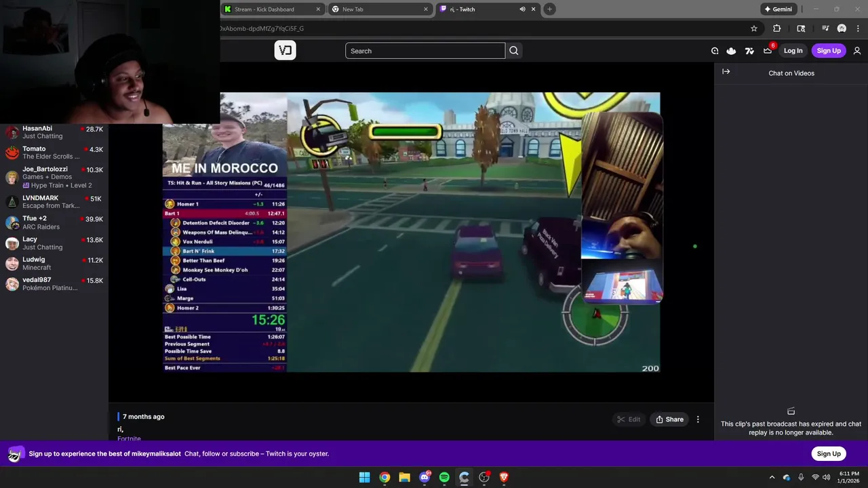Click Tomato's avatar icon
This screenshot has width=868, height=488.
(12, 152)
